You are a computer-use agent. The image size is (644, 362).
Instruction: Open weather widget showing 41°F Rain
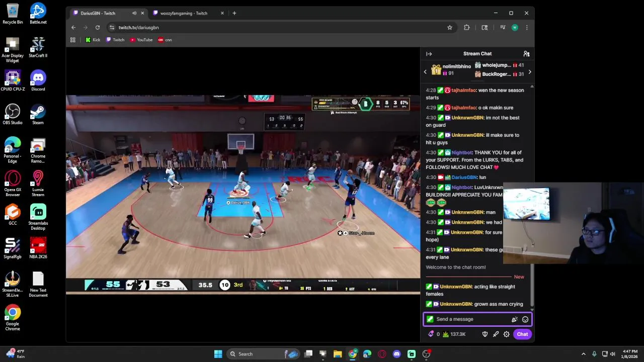[14, 354]
